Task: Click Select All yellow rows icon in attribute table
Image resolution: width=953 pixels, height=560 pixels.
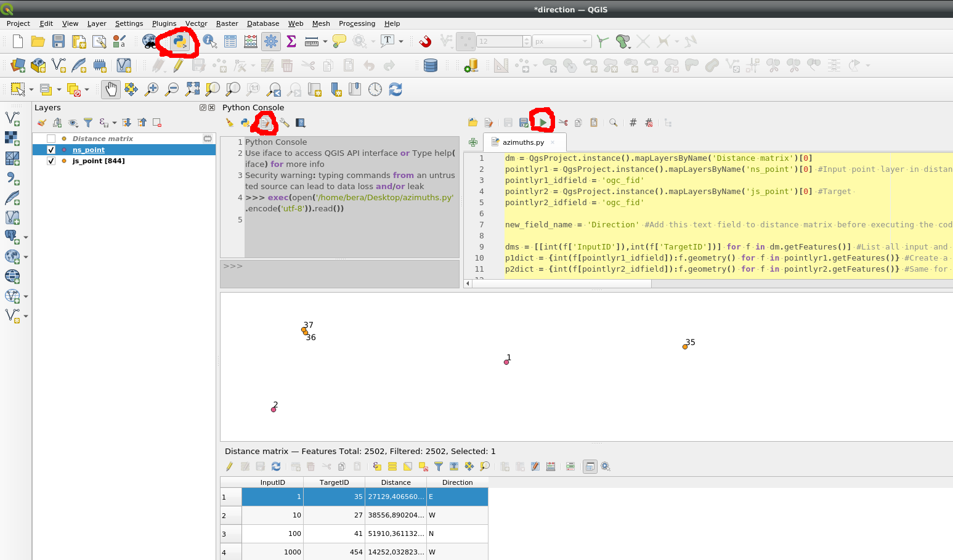Action: tap(392, 466)
